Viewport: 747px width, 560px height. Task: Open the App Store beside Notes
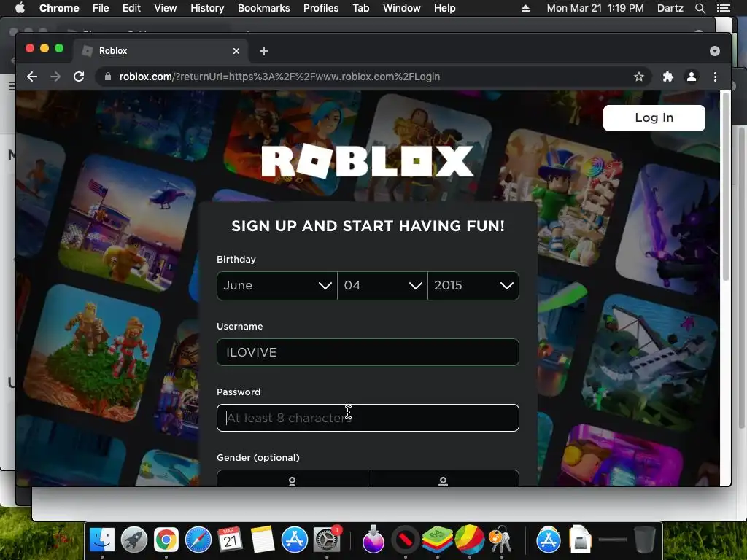coord(295,540)
